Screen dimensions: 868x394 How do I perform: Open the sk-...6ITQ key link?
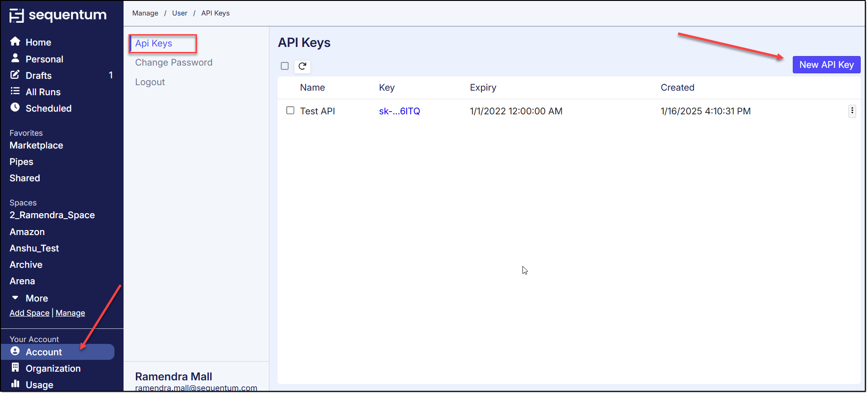pos(399,111)
